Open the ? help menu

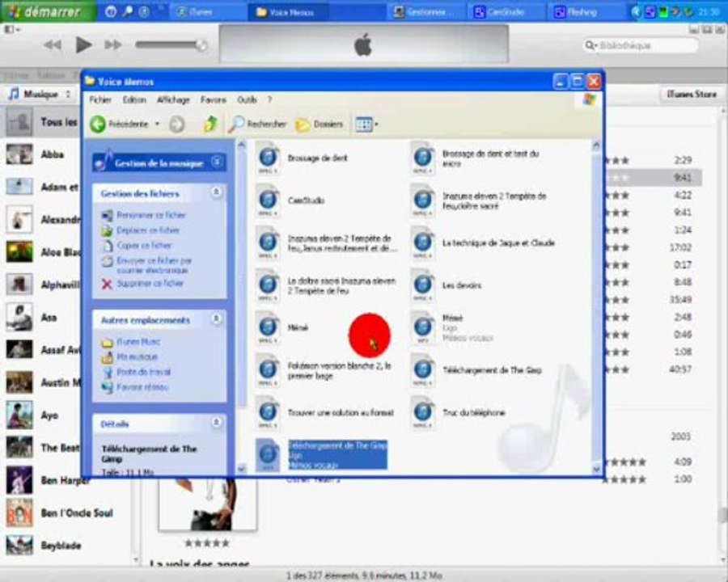click(x=269, y=99)
